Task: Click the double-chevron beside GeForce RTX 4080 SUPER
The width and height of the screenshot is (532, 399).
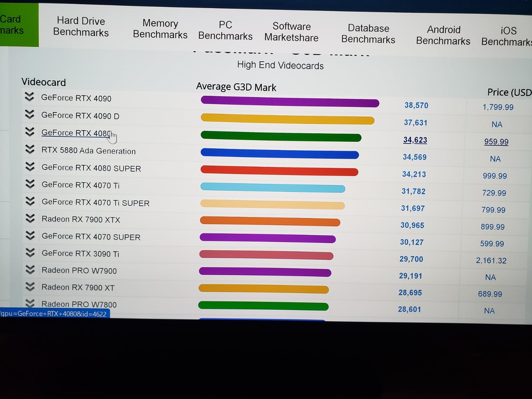Action: pos(30,167)
